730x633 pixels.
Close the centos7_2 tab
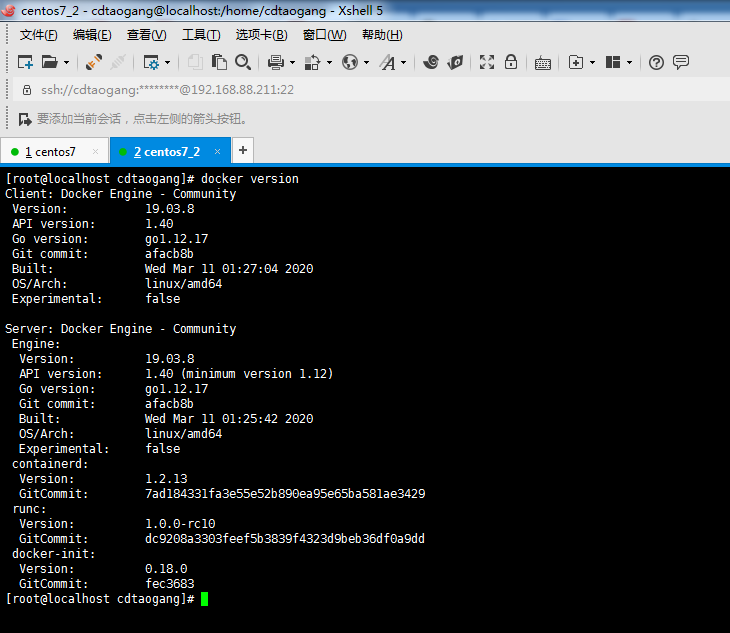click(x=217, y=151)
